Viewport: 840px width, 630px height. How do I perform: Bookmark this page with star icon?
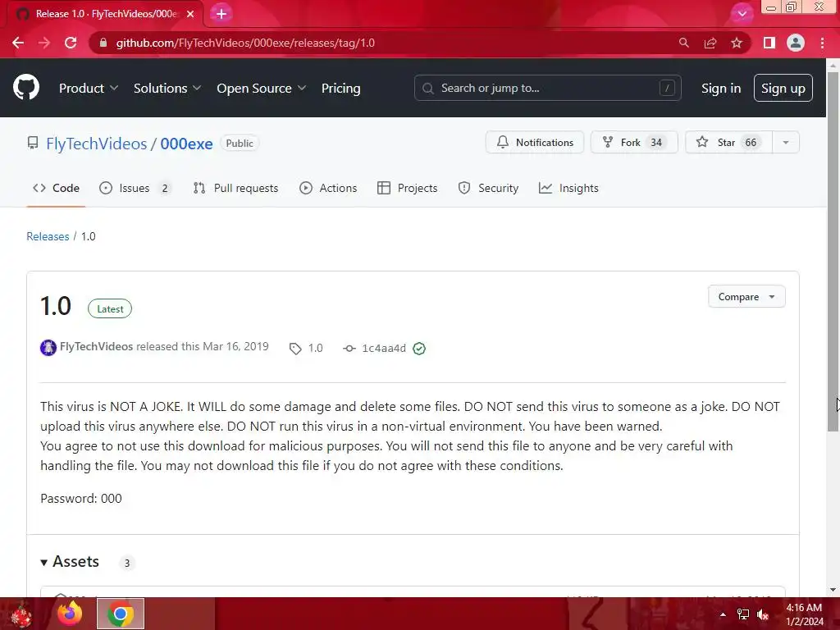pyautogui.click(x=737, y=43)
